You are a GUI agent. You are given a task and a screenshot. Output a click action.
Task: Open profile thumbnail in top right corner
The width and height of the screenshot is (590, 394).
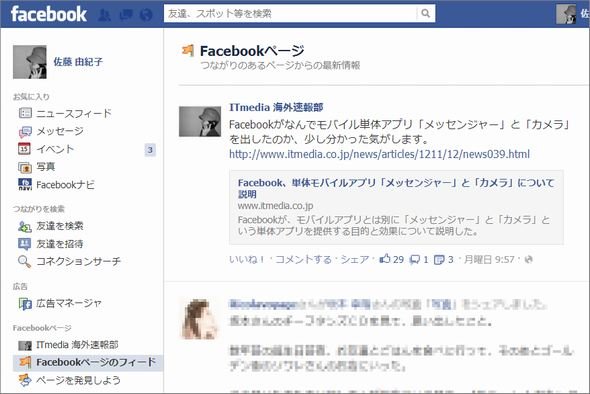566,14
